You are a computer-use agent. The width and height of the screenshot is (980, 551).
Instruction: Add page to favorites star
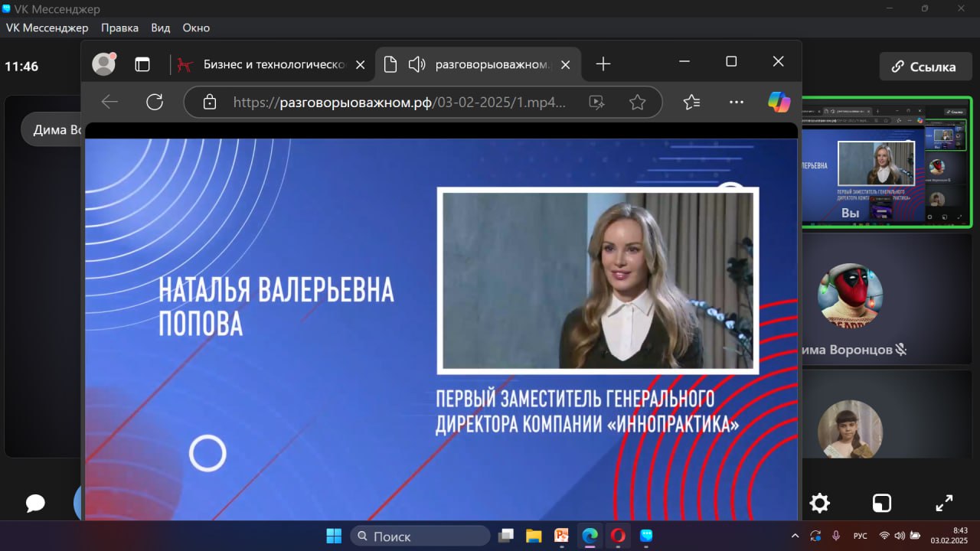(637, 102)
